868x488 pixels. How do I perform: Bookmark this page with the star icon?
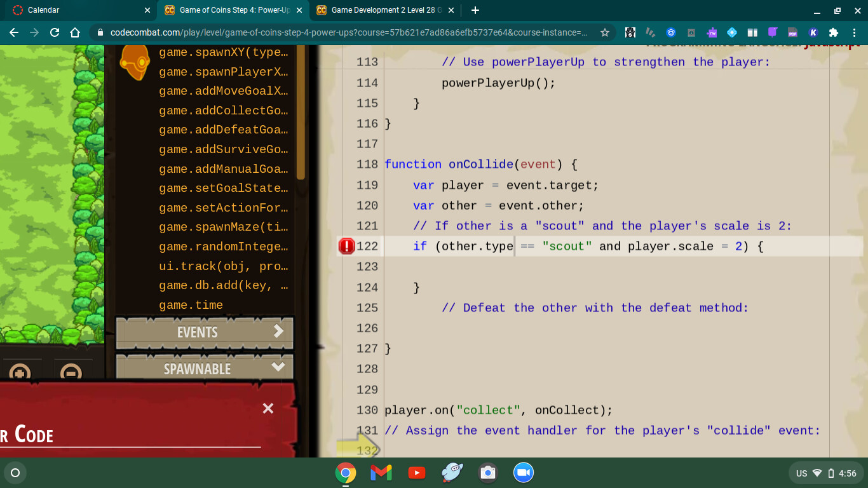click(x=604, y=32)
